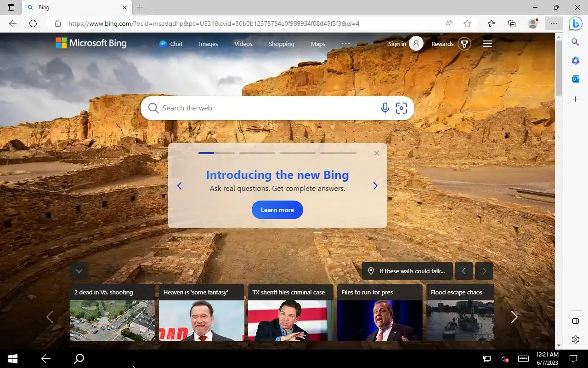Open the Favorites list icon
588x368 pixels.
[x=492, y=23]
